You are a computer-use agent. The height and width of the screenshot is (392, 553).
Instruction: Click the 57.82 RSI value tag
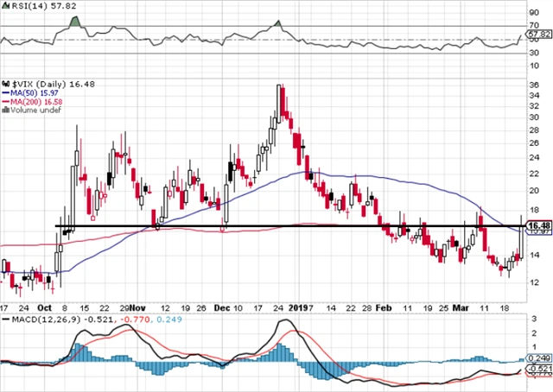[x=537, y=34]
